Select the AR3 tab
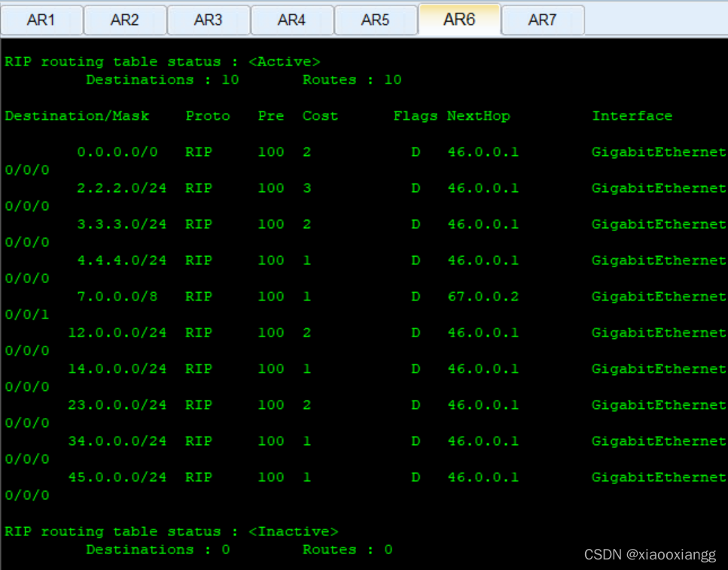728x570 pixels. 209,20
